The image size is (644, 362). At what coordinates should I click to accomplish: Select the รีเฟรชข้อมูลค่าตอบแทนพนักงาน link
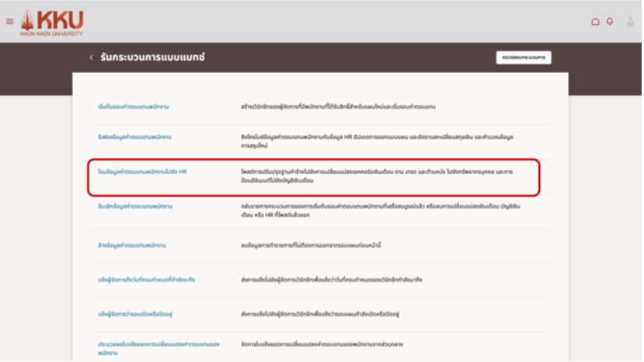pyautogui.click(x=130, y=137)
